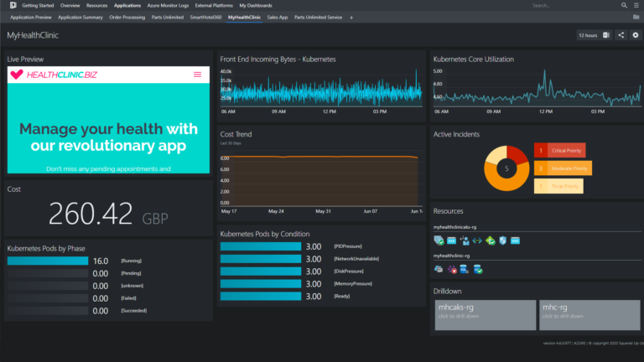Click the [Pending] phase label

131,273
